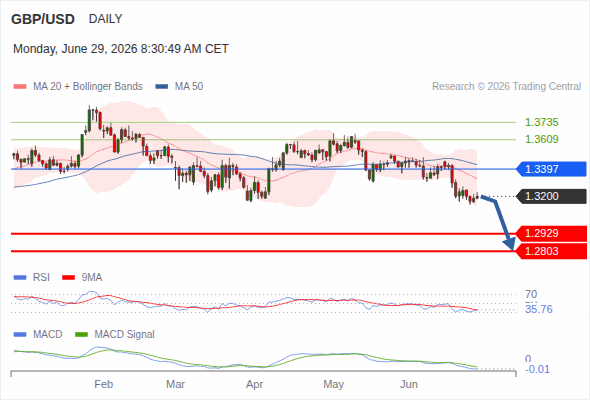Click the Feb axis label
This screenshot has height=400, width=590.
pyautogui.click(x=103, y=384)
